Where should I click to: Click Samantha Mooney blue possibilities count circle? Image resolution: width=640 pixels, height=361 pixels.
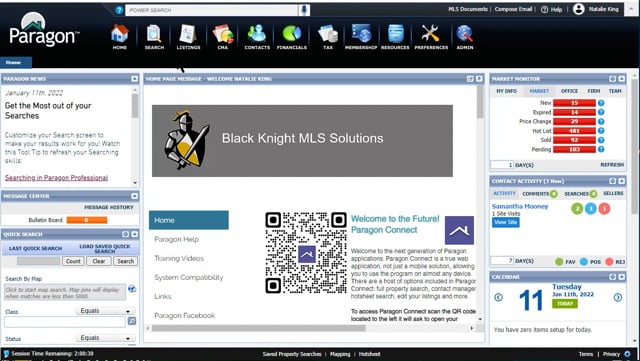591,209
